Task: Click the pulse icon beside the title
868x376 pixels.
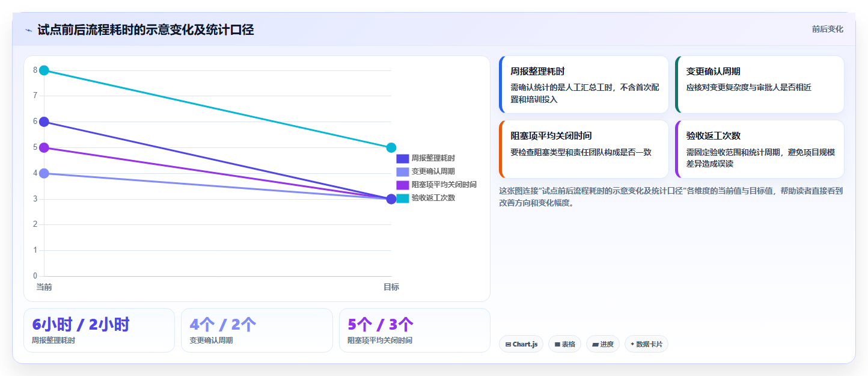Action: pyautogui.click(x=28, y=30)
